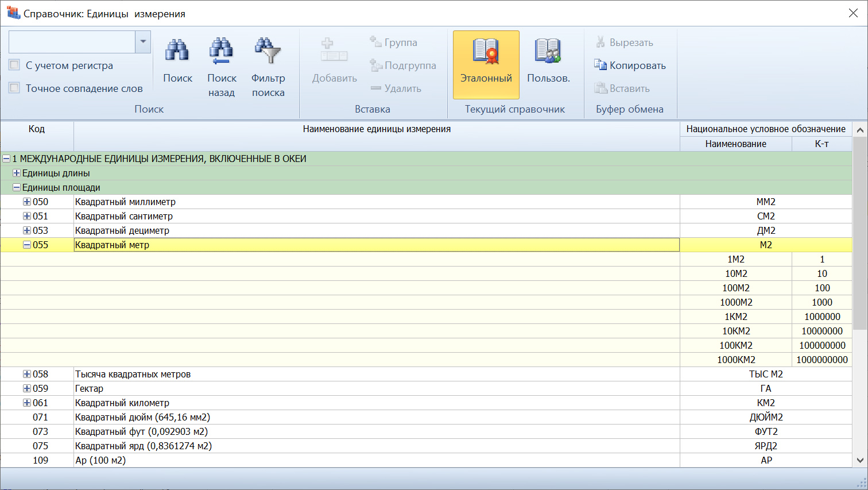The image size is (868, 490).
Task: Click inside the search text input field
Action: tap(72, 42)
